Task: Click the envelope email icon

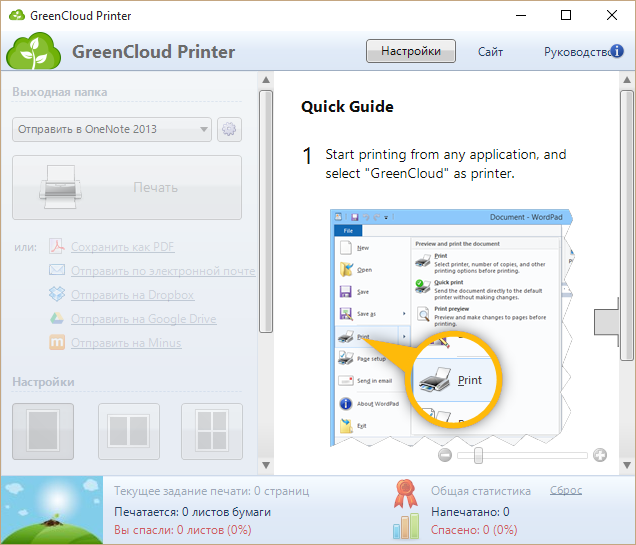Action: [x=56, y=271]
